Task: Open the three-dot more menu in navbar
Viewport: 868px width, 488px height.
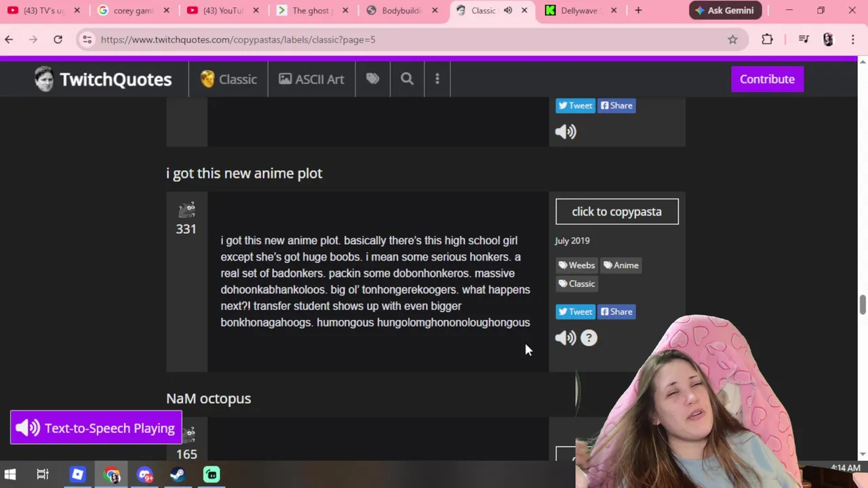Action: point(437,79)
